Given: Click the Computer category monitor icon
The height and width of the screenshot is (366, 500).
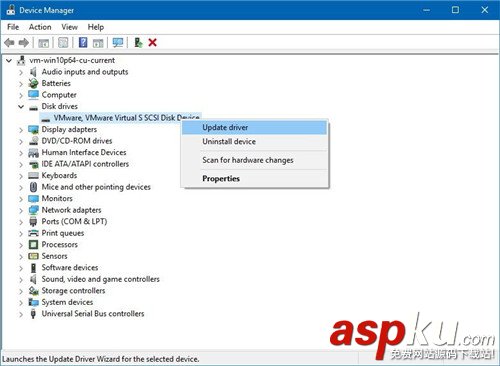Looking at the screenshot, I should 33,95.
